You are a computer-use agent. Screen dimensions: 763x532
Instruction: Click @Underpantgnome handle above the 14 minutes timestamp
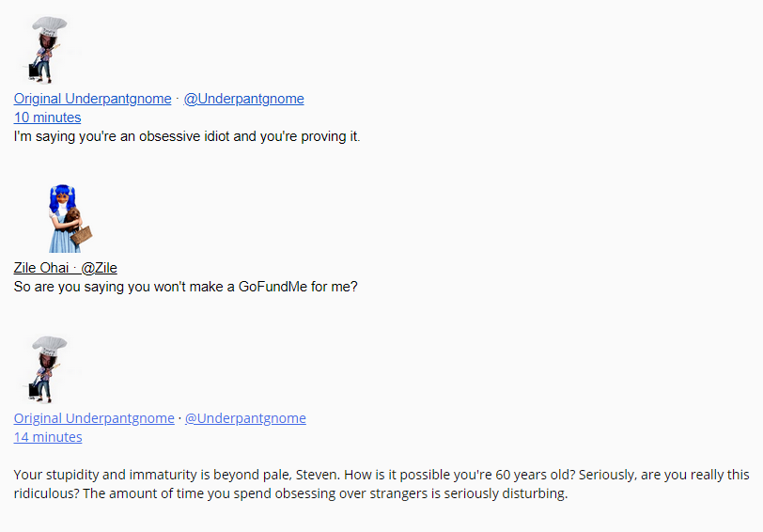coord(245,418)
